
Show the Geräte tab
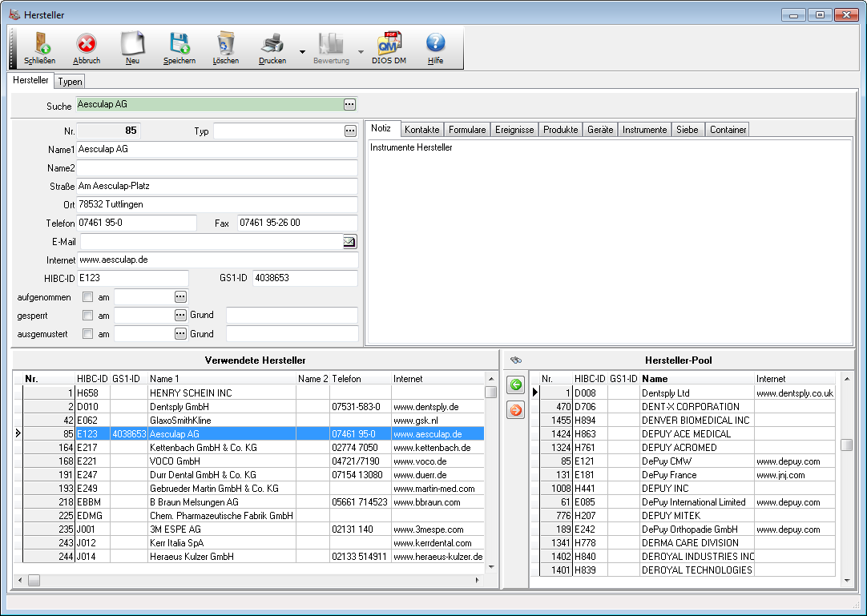click(x=600, y=130)
